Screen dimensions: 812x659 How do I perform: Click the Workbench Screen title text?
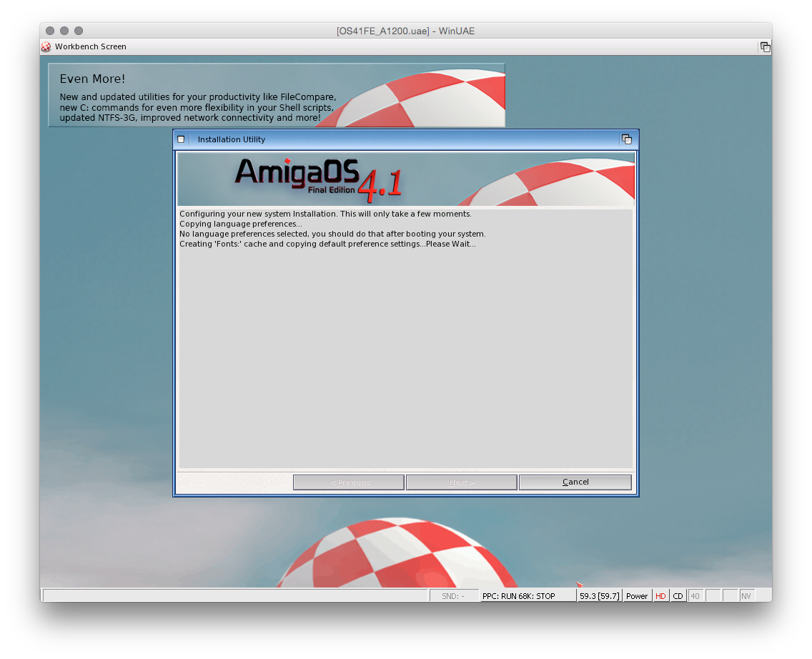point(91,46)
